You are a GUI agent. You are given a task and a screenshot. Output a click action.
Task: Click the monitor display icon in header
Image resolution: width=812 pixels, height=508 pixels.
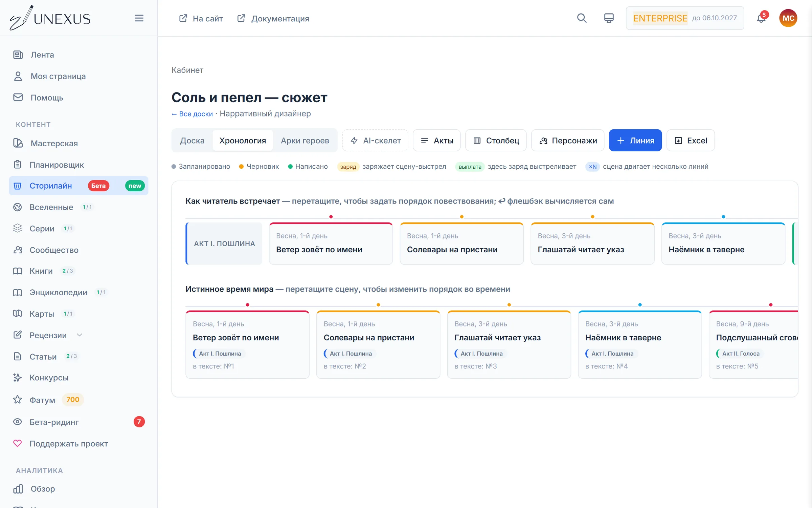coord(609,18)
